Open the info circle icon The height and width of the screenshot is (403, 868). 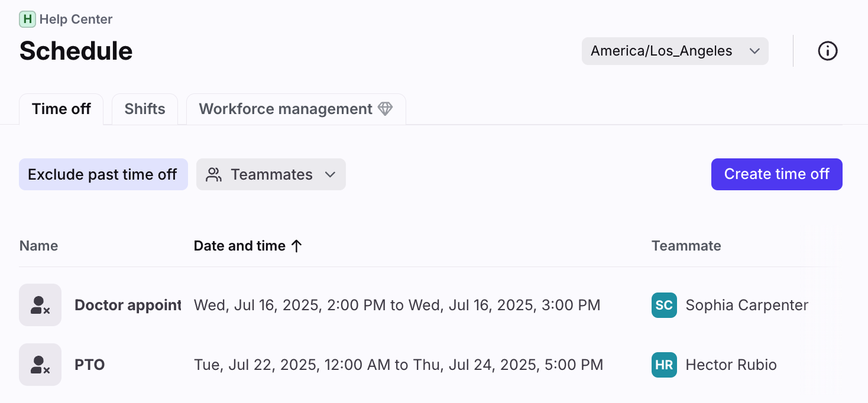[x=827, y=51]
